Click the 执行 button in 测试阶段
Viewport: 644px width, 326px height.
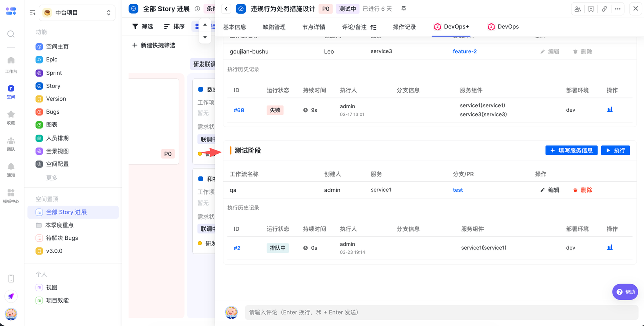point(615,150)
